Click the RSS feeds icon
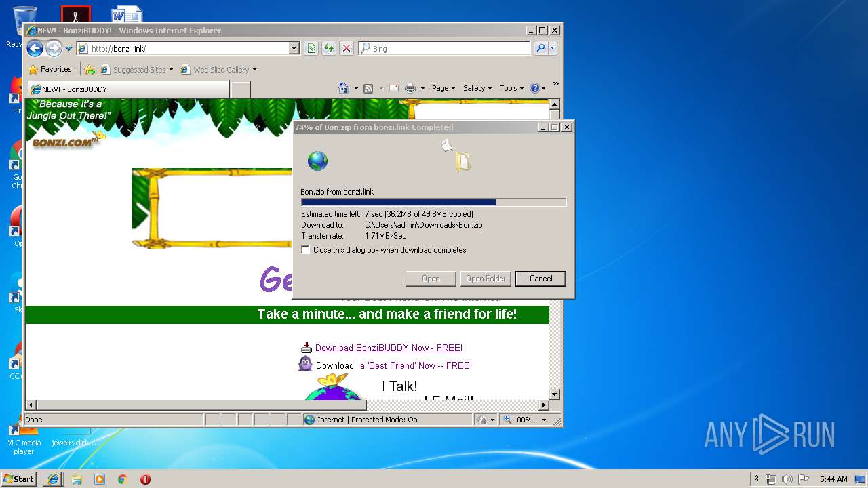This screenshot has height=488, width=868. point(368,89)
